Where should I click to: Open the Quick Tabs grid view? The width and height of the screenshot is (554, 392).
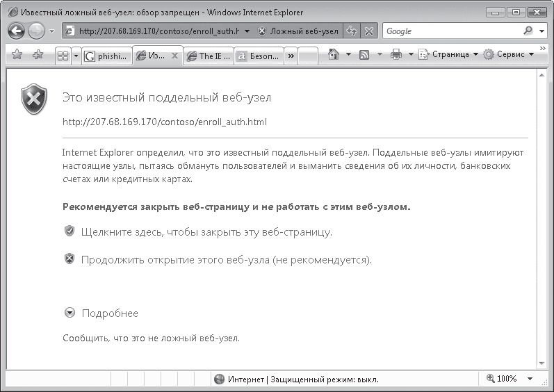pyautogui.click(x=62, y=56)
